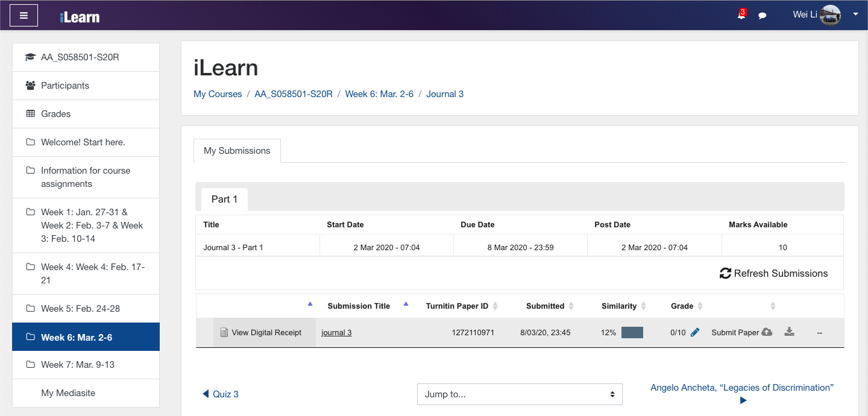
Task: Click the 8/03/20, 23:45 submitted date
Action: [546, 332]
